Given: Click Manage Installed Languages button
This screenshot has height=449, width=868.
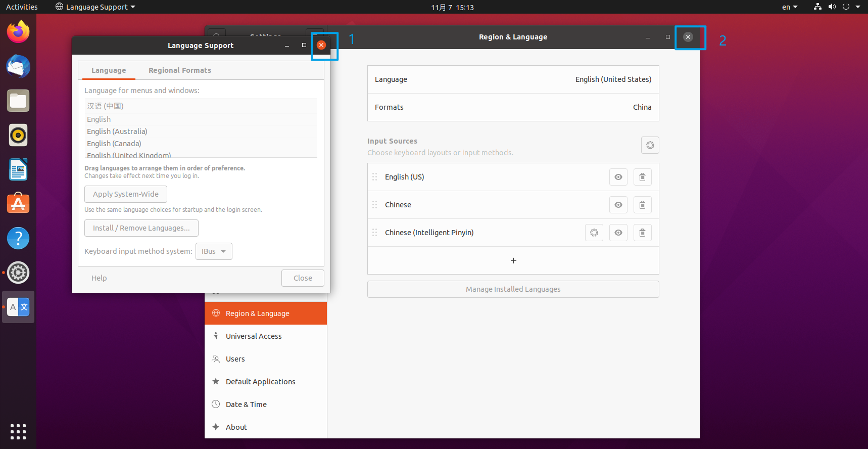Looking at the screenshot, I should coord(513,289).
